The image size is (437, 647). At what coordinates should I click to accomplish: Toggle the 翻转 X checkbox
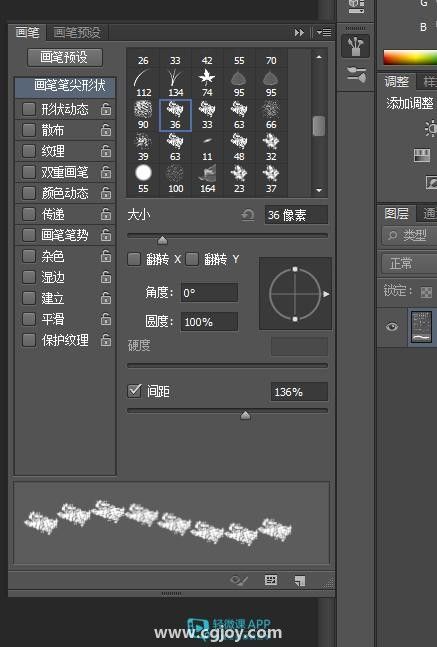tap(134, 259)
